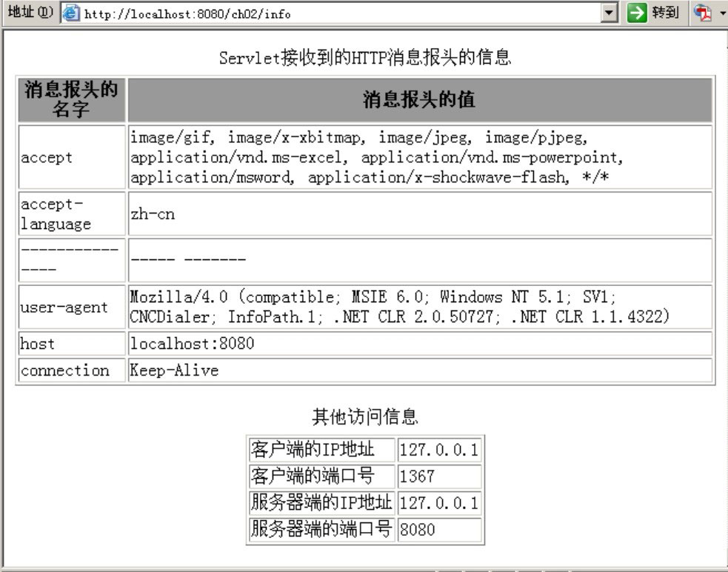The width and height of the screenshot is (728, 572).
Task: Select the accept header name cell
Action: coord(72,157)
